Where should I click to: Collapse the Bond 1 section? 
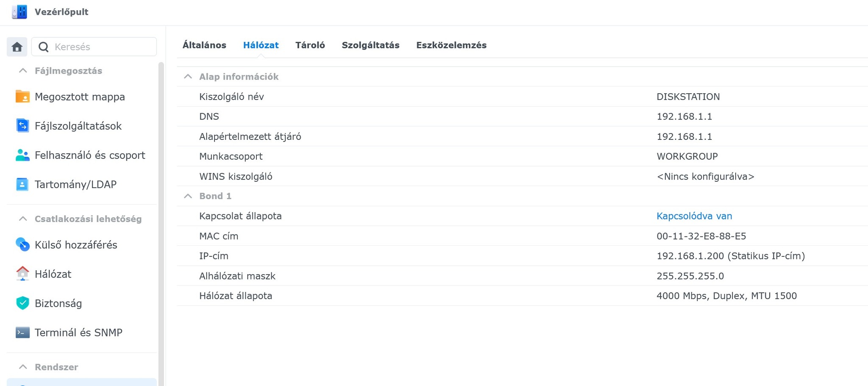point(188,196)
